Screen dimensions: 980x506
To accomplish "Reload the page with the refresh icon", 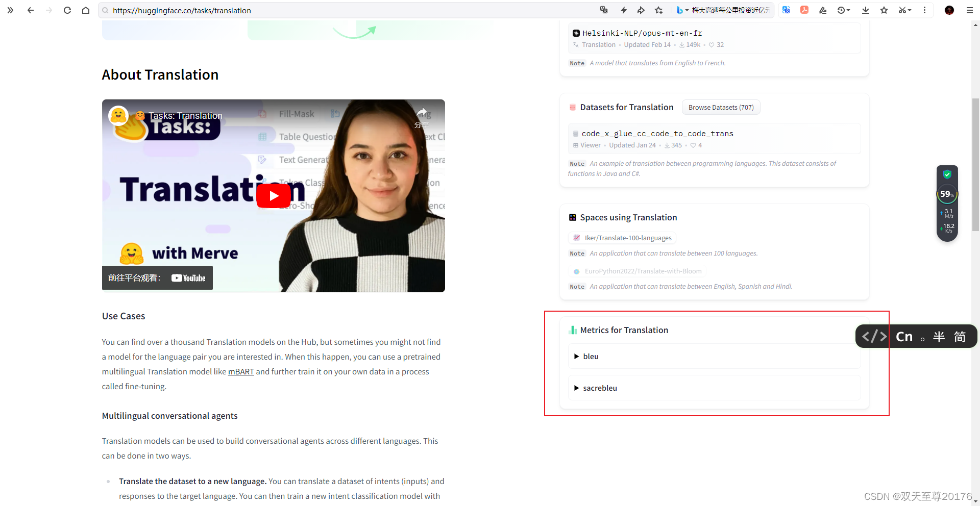I will tap(67, 10).
